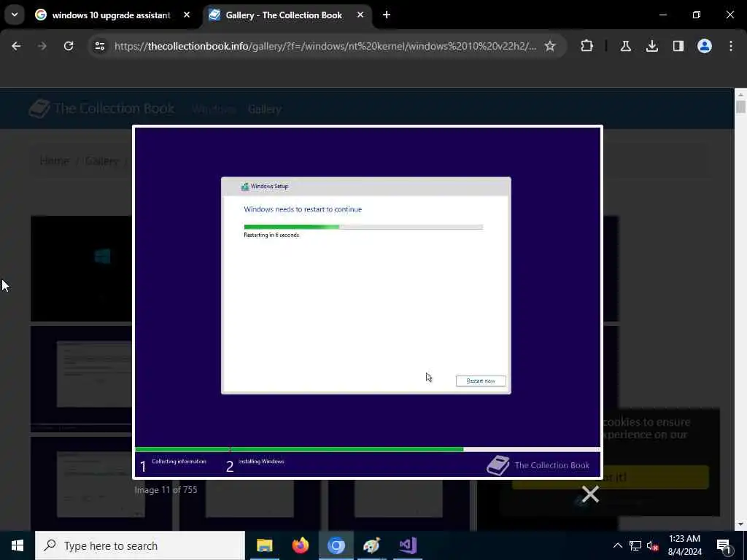Open the Chrome three-dot menu
The width and height of the screenshot is (747, 560).
point(731,46)
